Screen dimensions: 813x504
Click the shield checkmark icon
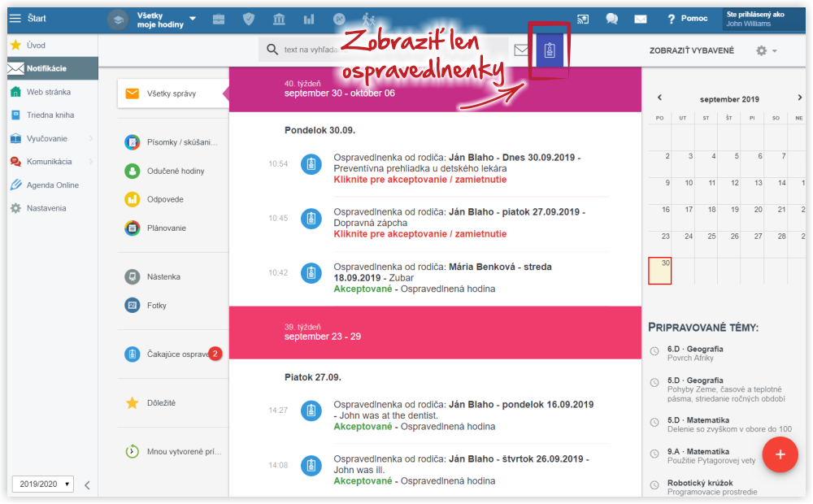pyautogui.click(x=249, y=20)
